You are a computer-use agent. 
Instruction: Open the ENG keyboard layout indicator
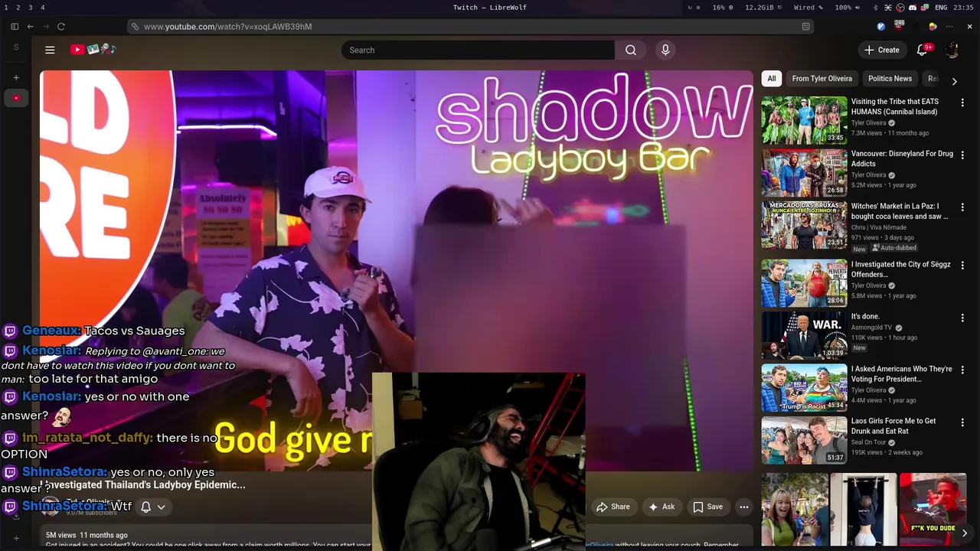[941, 8]
